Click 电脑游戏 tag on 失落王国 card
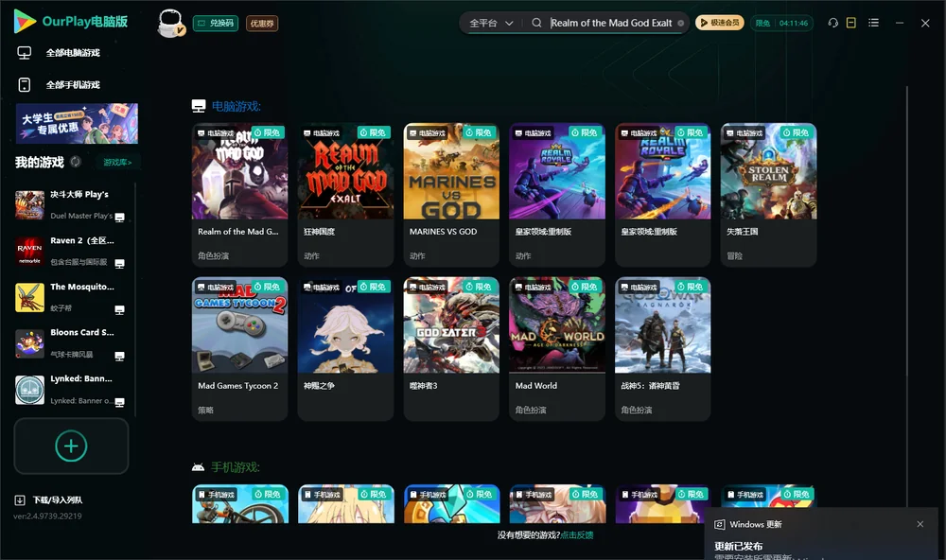This screenshot has height=560, width=946. click(744, 132)
